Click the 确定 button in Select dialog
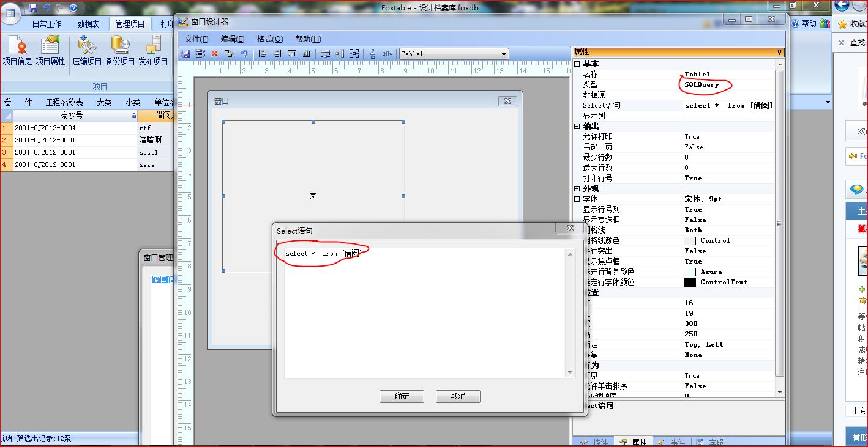 point(402,396)
